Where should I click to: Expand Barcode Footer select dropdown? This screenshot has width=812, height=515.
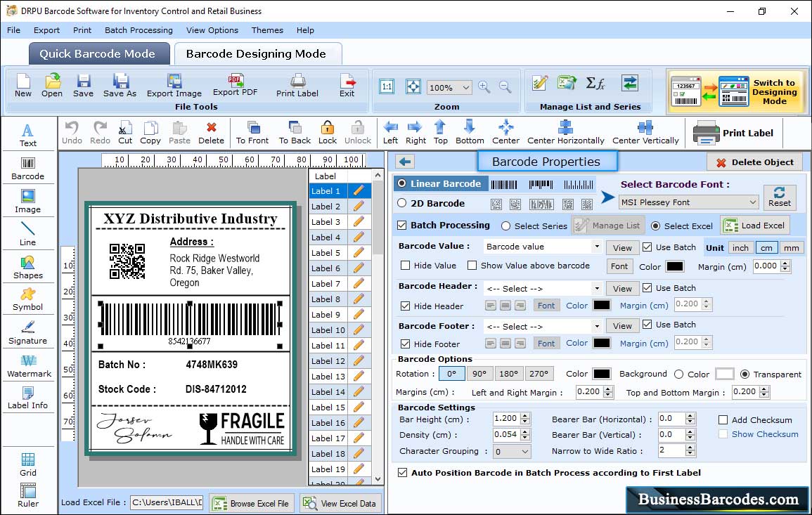point(597,326)
